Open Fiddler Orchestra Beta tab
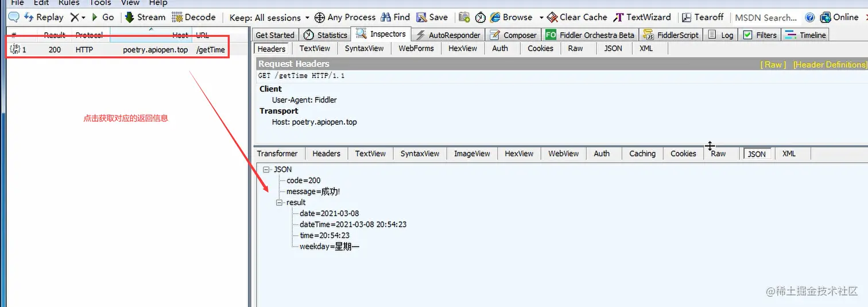This screenshot has width=868, height=307. pos(590,35)
